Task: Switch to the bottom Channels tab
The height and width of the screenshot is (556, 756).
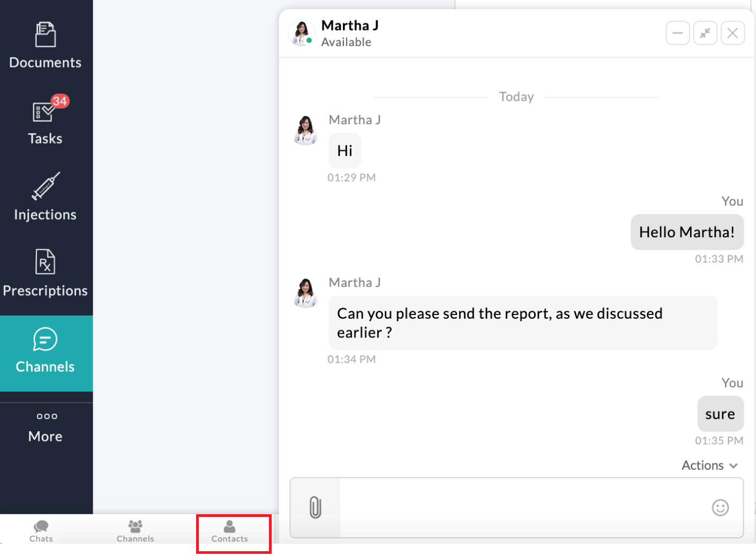Action: tap(135, 530)
